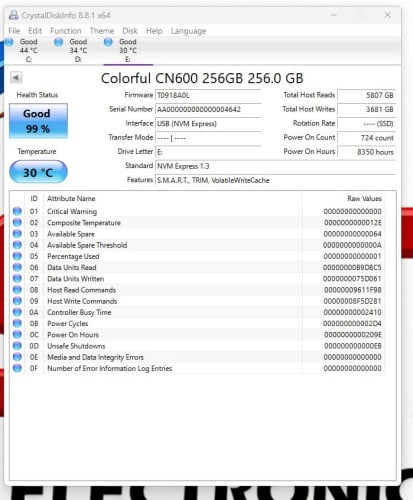Open the Language menu
The width and height of the screenshot is (413, 500).
coord(188,31)
